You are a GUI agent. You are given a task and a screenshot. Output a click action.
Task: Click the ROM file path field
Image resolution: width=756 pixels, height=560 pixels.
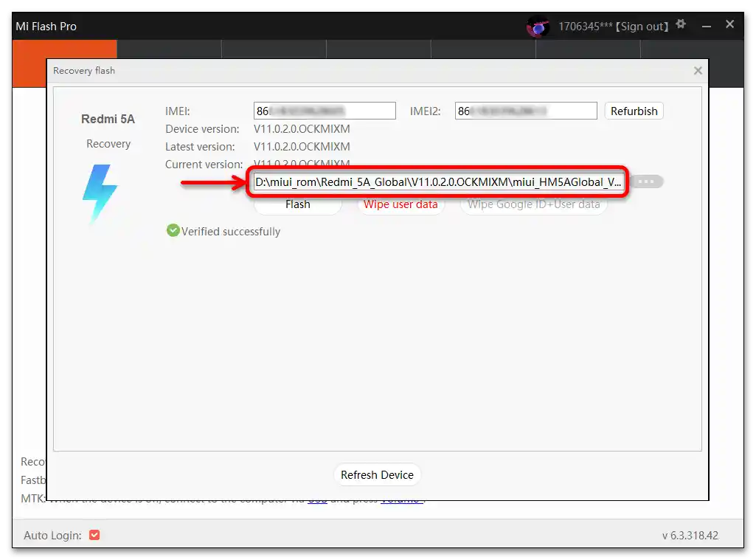(x=439, y=182)
